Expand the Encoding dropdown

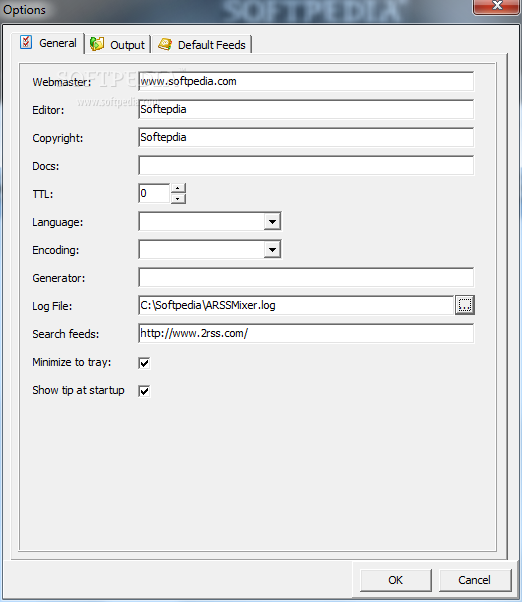[272, 250]
